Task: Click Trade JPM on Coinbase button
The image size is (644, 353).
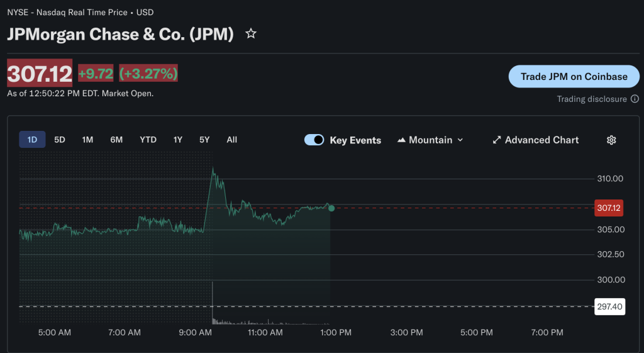Action: (574, 76)
